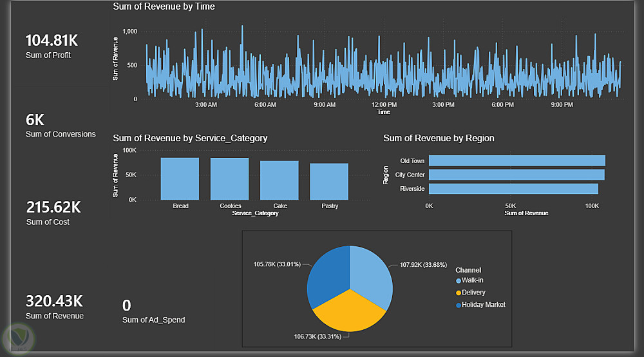Select the Riverside region bar
This screenshot has height=357, width=644.
pyautogui.click(x=513, y=189)
